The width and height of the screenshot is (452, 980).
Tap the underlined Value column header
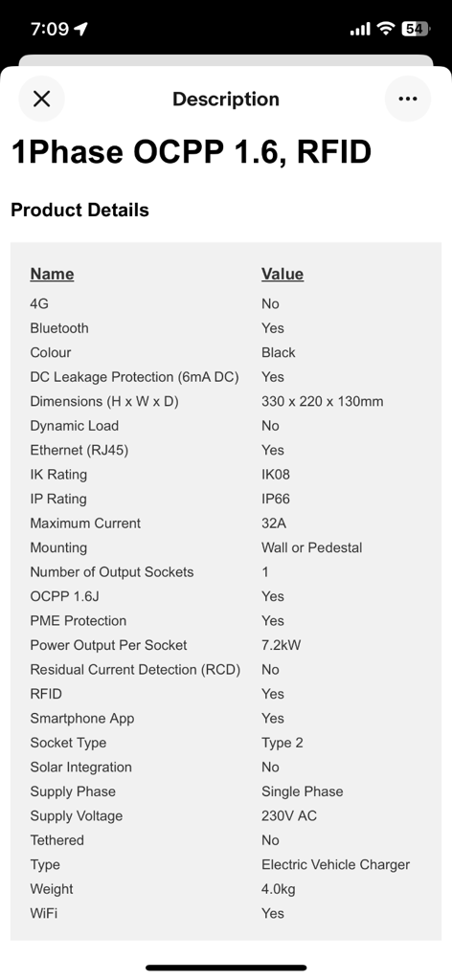point(282,274)
